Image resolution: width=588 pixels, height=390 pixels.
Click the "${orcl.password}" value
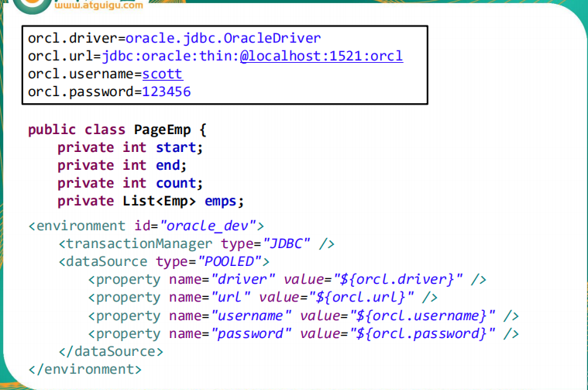pyautogui.click(x=423, y=334)
